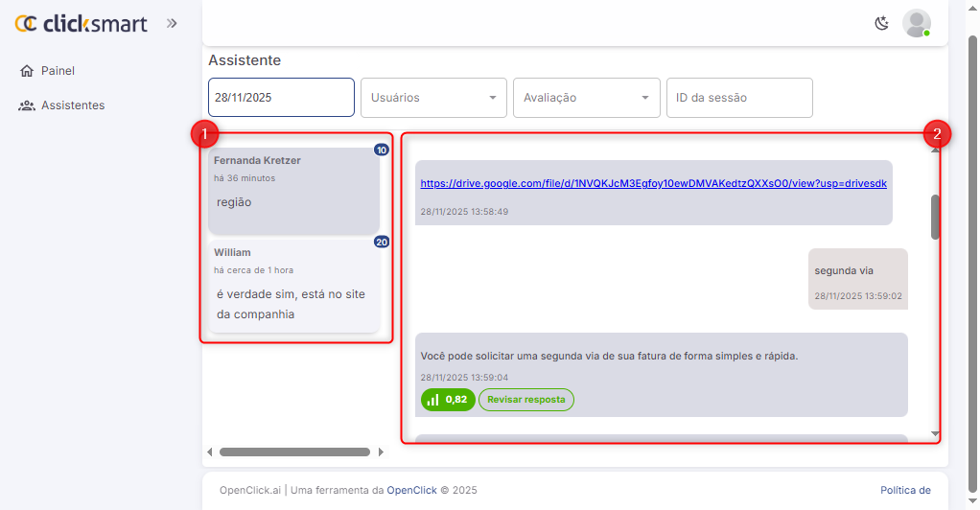980x510 pixels.
Task: Click the horizontal scrollbar under session list
Action: click(293, 452)
